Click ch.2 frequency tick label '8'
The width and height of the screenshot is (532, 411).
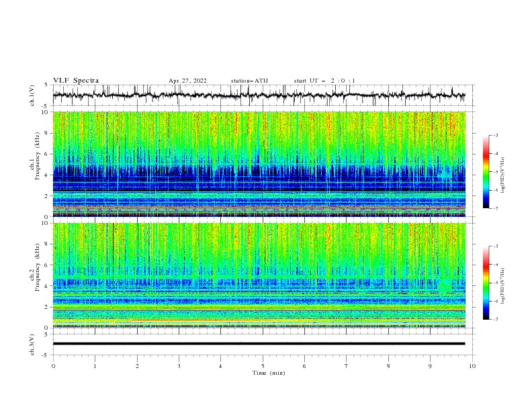pyautogui.click(x=47, y=244)
